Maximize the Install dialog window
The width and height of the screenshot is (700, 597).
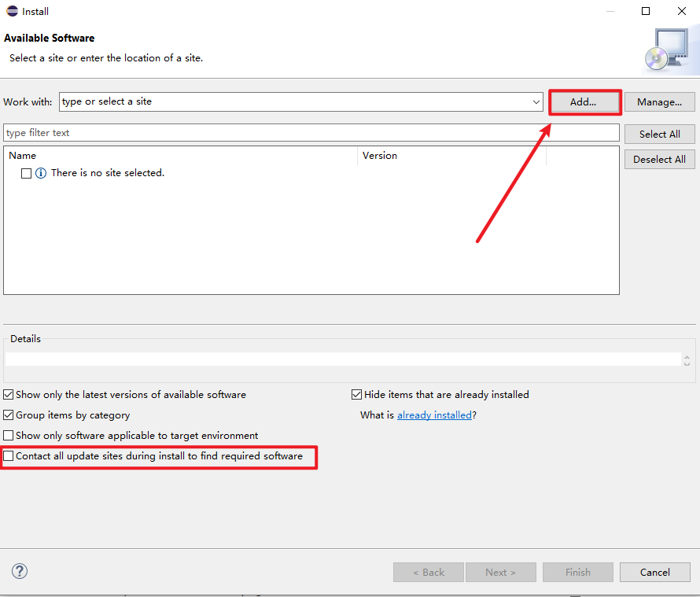click(x=646, y=11)
